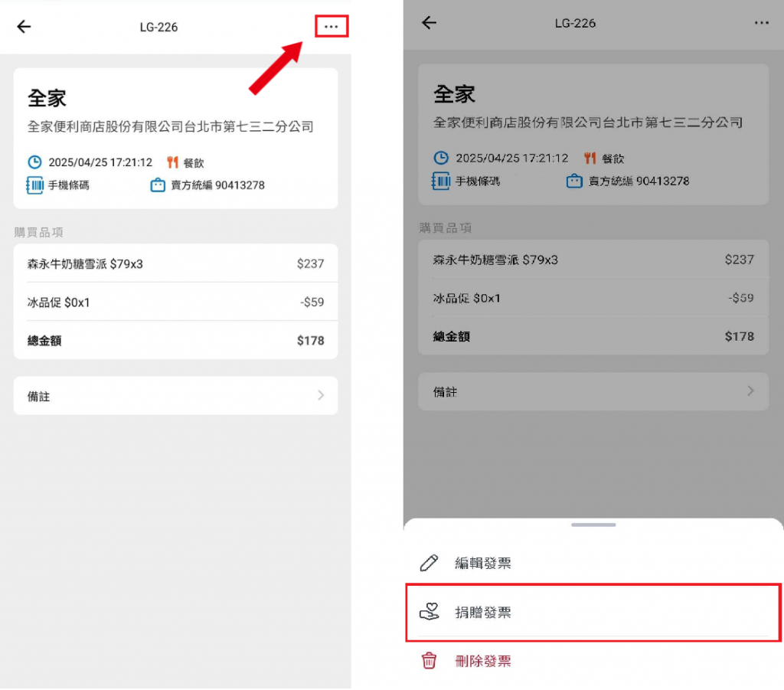This screenshot has width=784, height=690.
Task: Tap the dimmed 總金額 label
Action: coord(452,337)
